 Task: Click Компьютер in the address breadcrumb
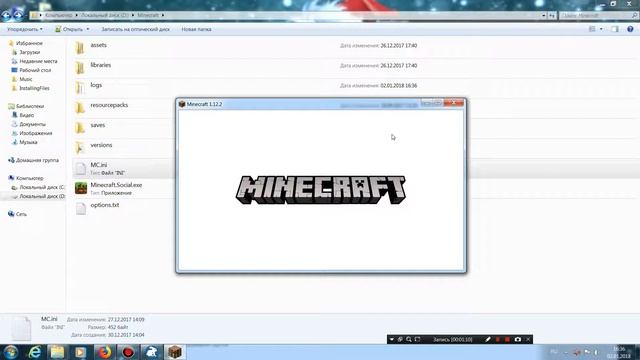[x=59, y=15]
